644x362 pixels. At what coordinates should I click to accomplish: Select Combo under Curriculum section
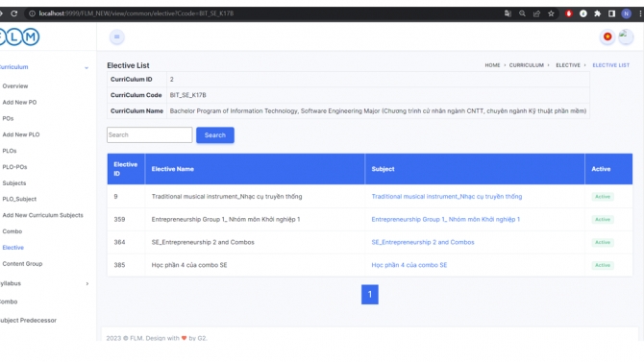point(12,231)
